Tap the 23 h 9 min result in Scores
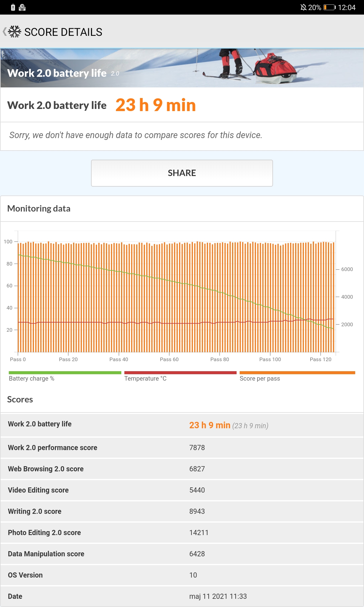Screen dimensions: 364x607 210,425
